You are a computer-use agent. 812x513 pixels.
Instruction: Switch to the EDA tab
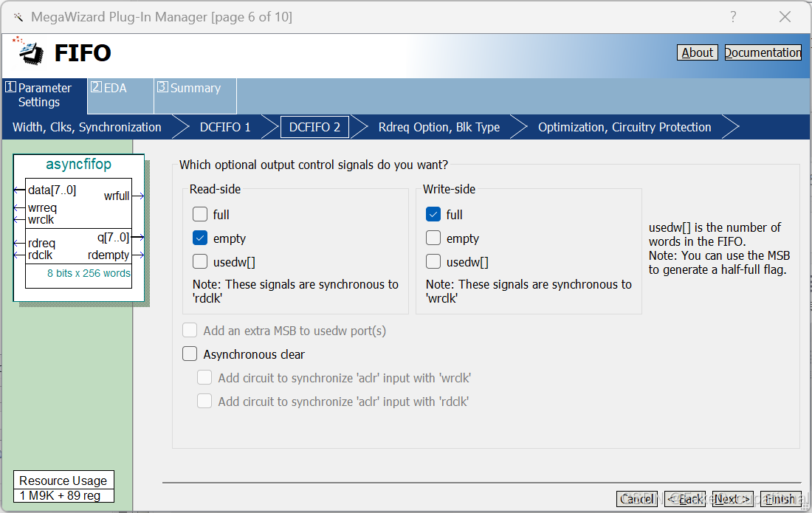tap(120, 95)
